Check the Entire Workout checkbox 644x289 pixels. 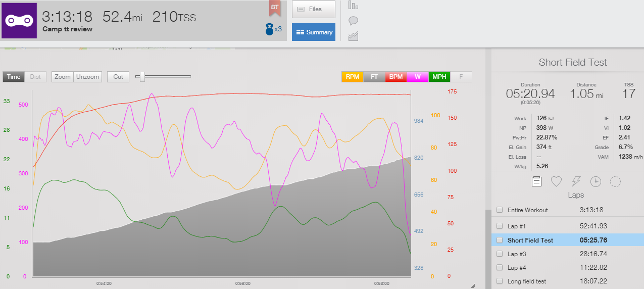coord(500,210)
